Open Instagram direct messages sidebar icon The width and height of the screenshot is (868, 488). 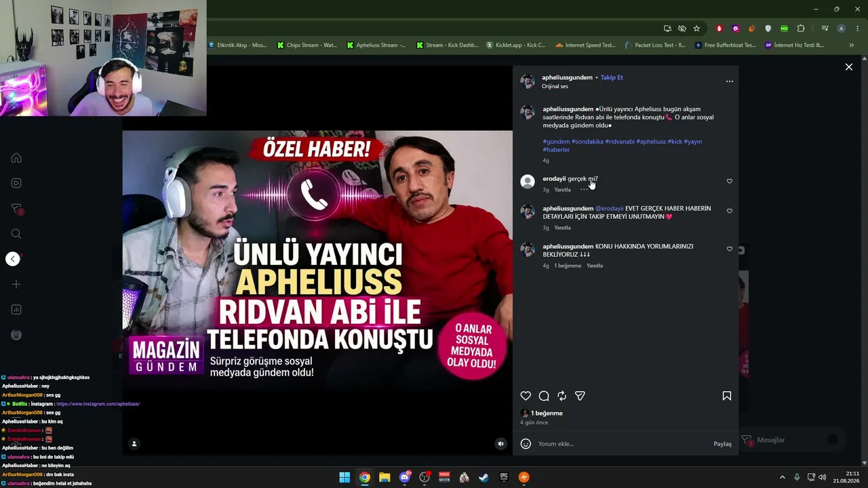click(16, 209)
